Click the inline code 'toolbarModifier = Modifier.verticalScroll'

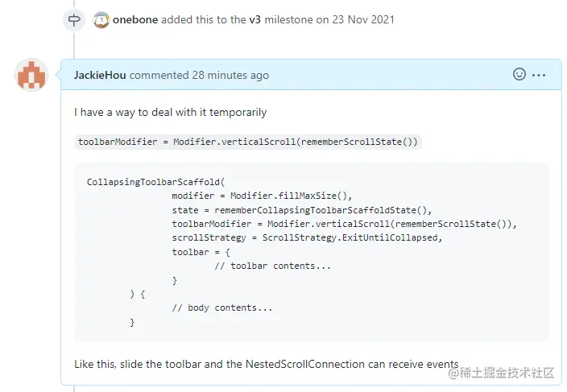tap(248, 142)
